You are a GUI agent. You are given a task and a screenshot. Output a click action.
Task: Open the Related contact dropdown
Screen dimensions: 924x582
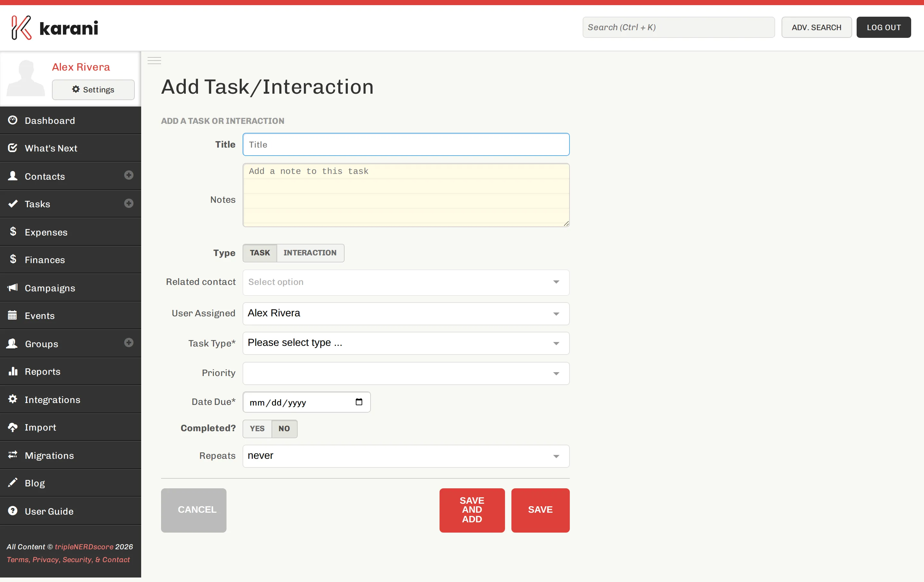pos(406,282)
